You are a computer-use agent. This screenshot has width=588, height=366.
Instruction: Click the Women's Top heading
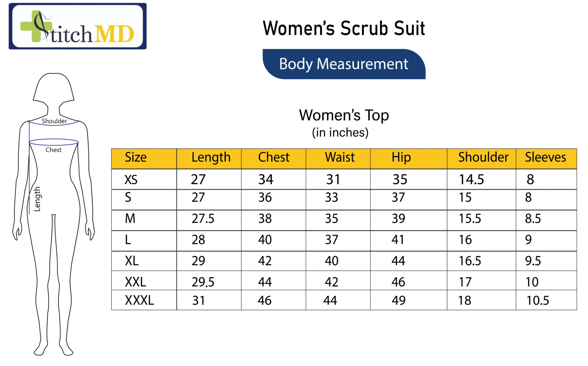(344, 115)
